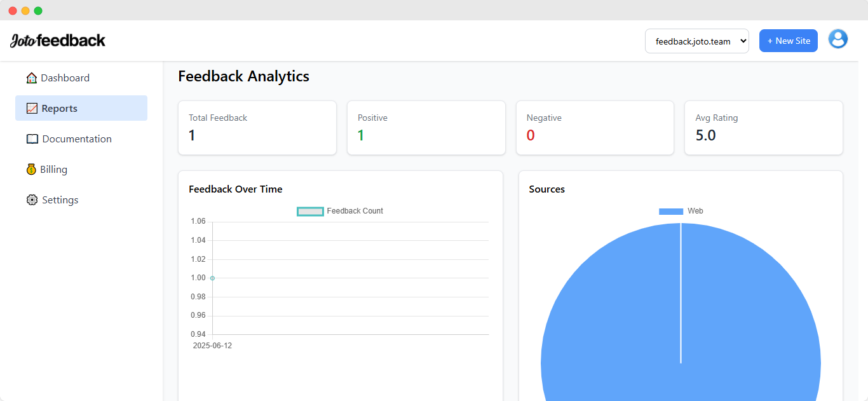Image resolution: width=868 pixels, height=401 pixels.
Task: Click the Dashboard house icon
Action: pos(32,78)
